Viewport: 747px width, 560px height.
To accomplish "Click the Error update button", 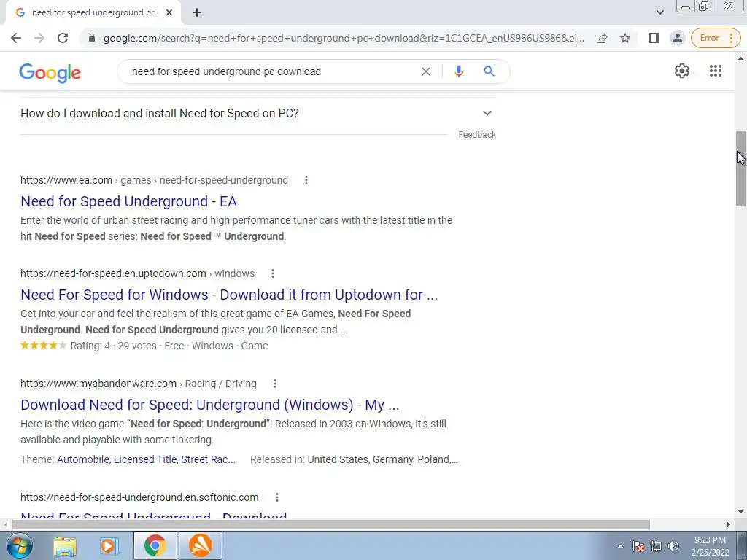I will click(715, 38).
